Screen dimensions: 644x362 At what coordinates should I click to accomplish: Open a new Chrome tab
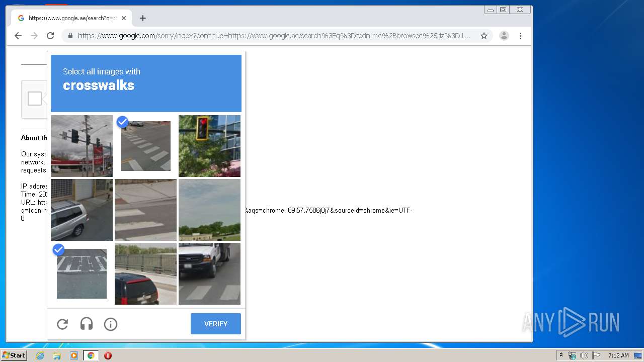pyautogui.click(x=143, y=18)
